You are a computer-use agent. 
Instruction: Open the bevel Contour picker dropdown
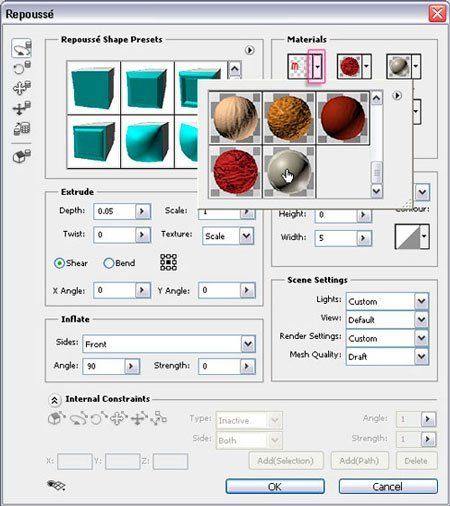pos(424,236)
